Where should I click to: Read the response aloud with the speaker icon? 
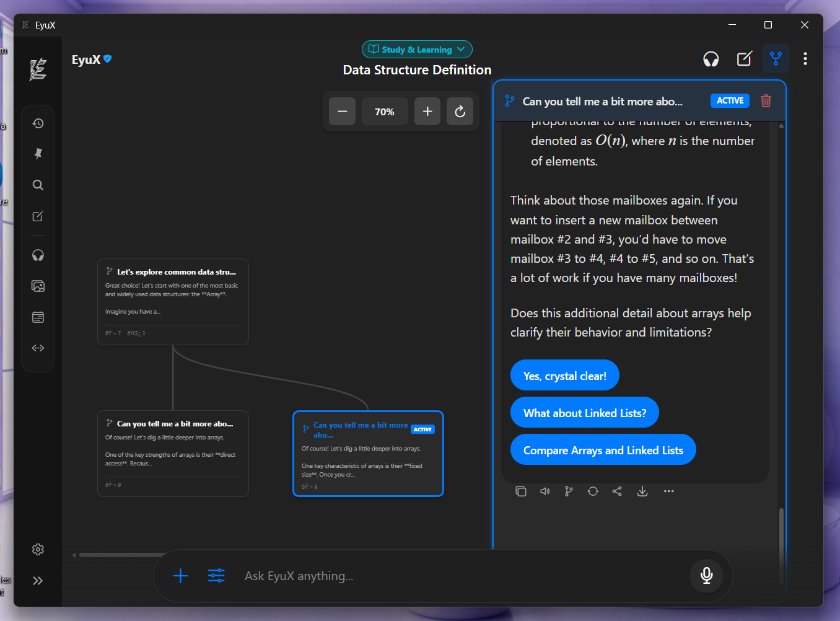(545, 491)
